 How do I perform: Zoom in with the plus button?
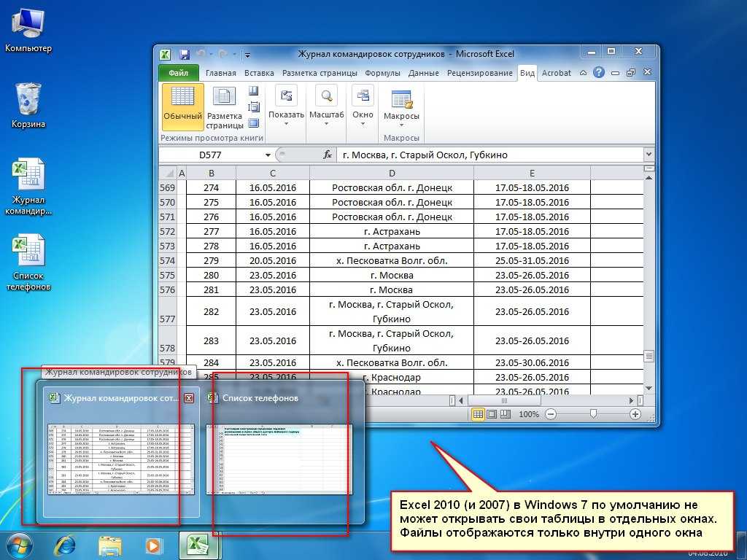pos(635,414)
